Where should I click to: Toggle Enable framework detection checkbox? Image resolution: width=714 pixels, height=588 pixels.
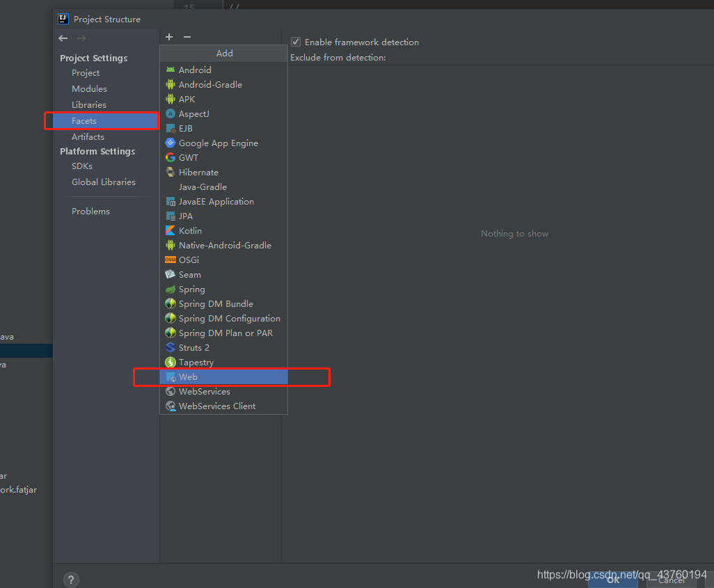coord(296,42)
